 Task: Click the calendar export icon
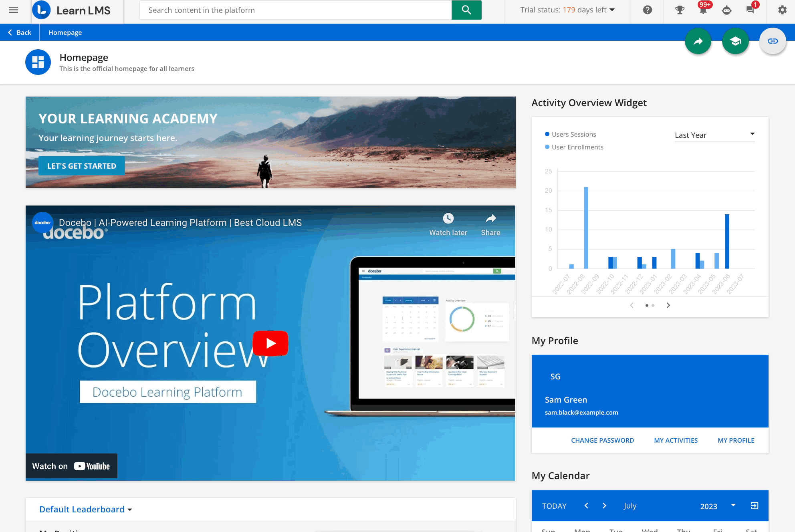click(x=755, y=506)
